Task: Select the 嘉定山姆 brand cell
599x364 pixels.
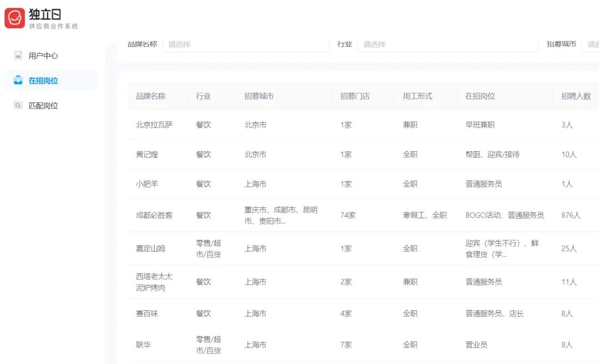Action: 150,248
